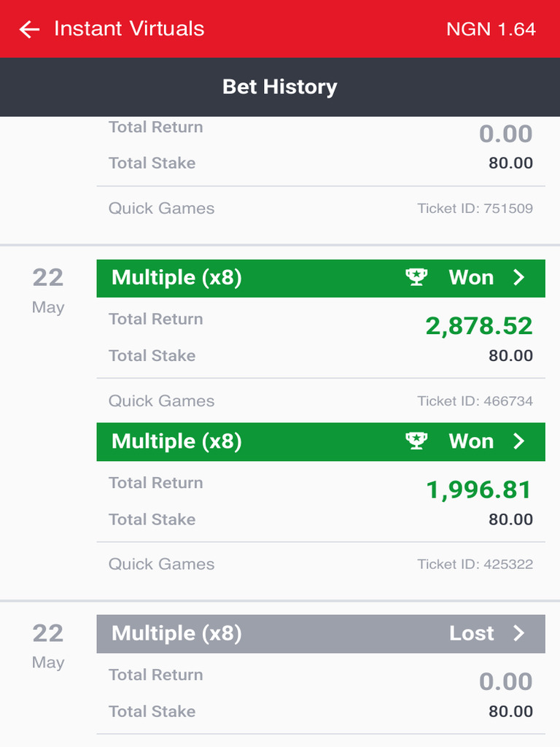Tap Quick Games label beside Ticket 425322

pyautogui.click(x=162, y=565)
